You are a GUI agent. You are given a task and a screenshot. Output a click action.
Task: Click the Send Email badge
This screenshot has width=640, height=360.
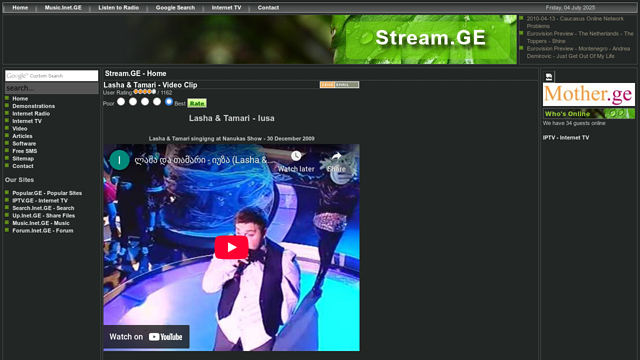339,84
